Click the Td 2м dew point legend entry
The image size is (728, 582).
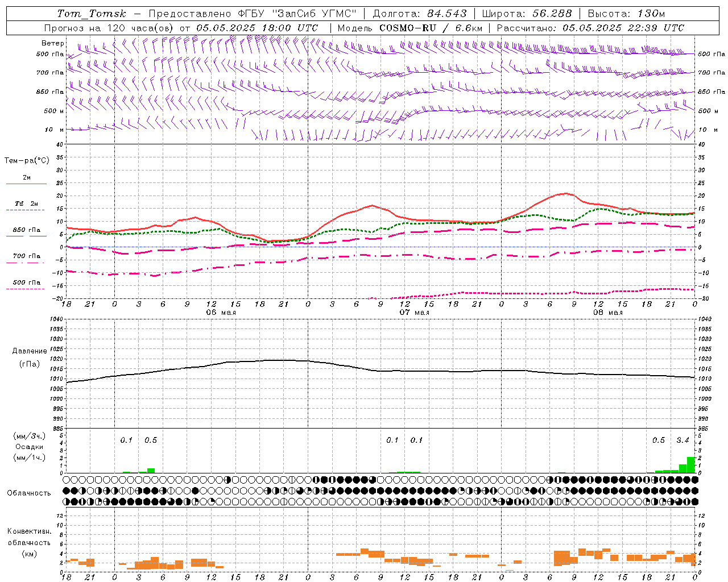coord(26,203)
